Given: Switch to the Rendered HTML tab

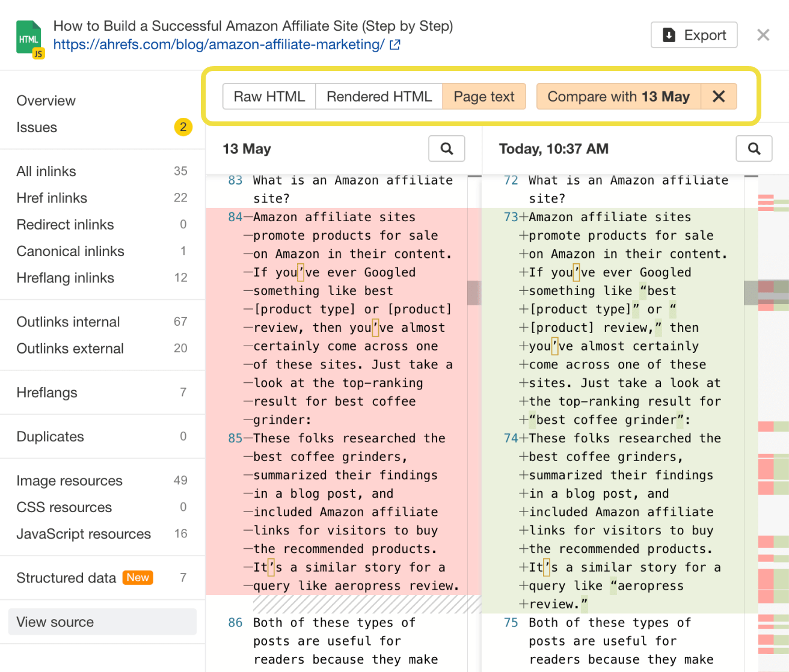Looking at the screenshot, I should (x=379, y=97).
